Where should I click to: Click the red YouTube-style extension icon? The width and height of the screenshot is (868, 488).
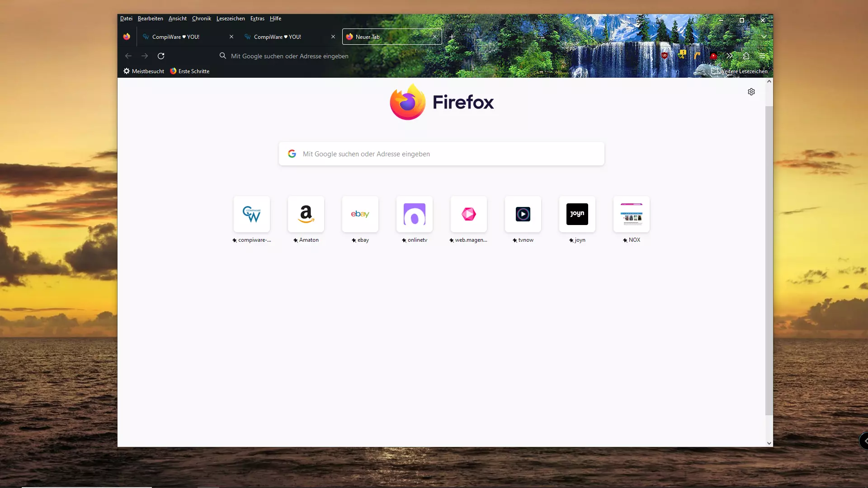pyautogui.click(x=713, y=56)
